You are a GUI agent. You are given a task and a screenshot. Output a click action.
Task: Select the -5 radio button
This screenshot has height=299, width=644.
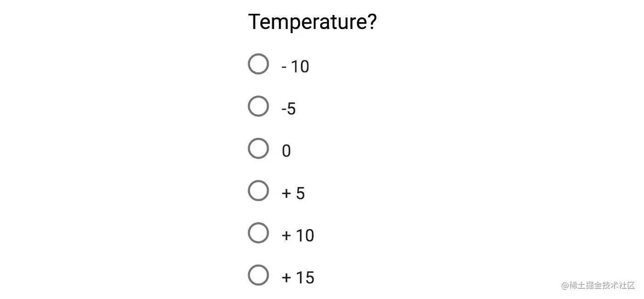pos(259,106)
